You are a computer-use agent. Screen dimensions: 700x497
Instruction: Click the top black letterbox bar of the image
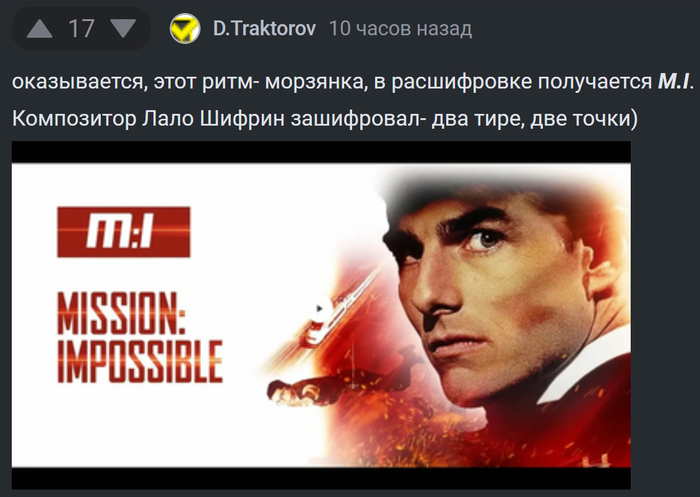click(321, 152)
